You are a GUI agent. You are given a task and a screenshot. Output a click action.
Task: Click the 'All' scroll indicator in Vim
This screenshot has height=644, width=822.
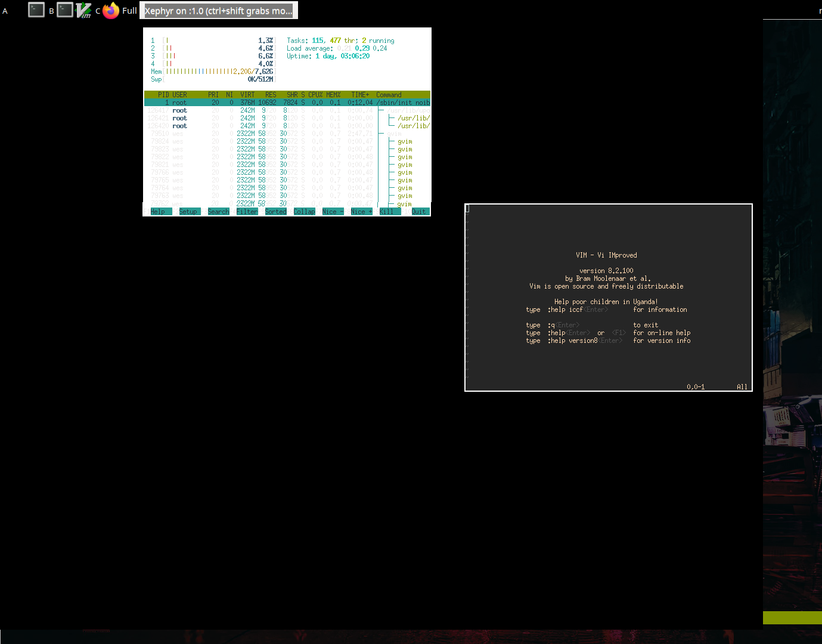pos(742,387)
